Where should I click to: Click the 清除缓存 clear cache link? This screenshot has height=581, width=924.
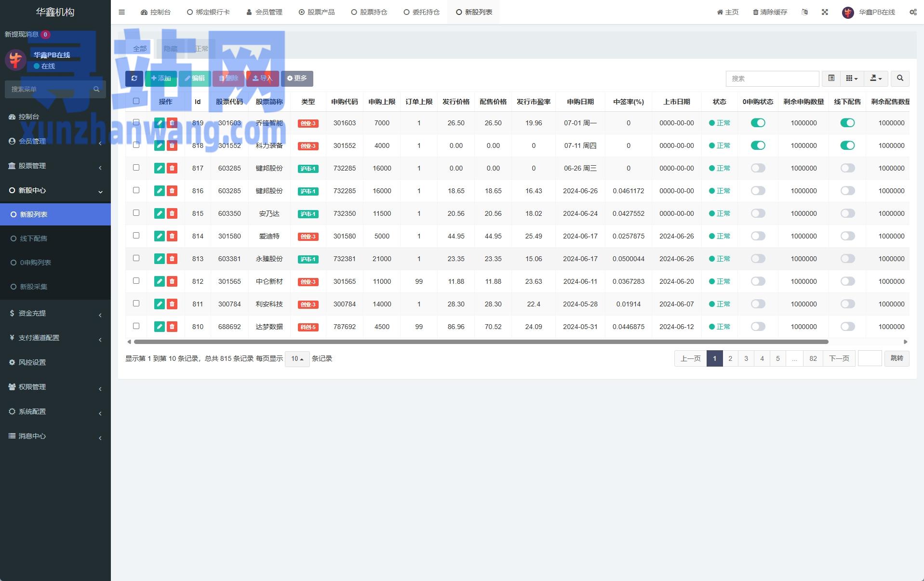(770, 12)
